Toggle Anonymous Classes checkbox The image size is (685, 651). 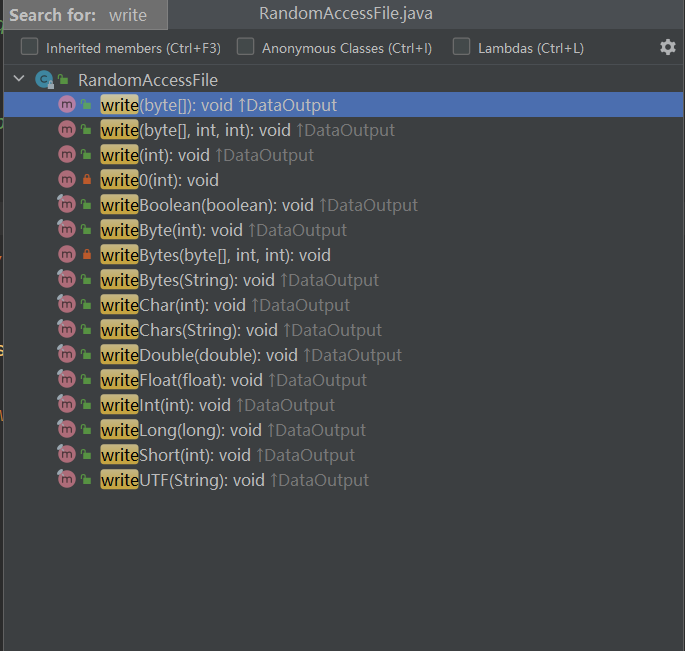[x=246, y=47]
